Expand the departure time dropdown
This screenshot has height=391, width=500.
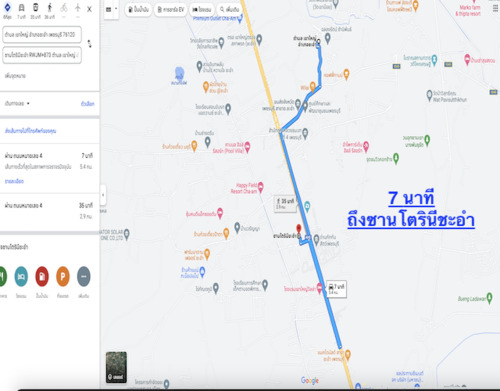click(17, 103)
